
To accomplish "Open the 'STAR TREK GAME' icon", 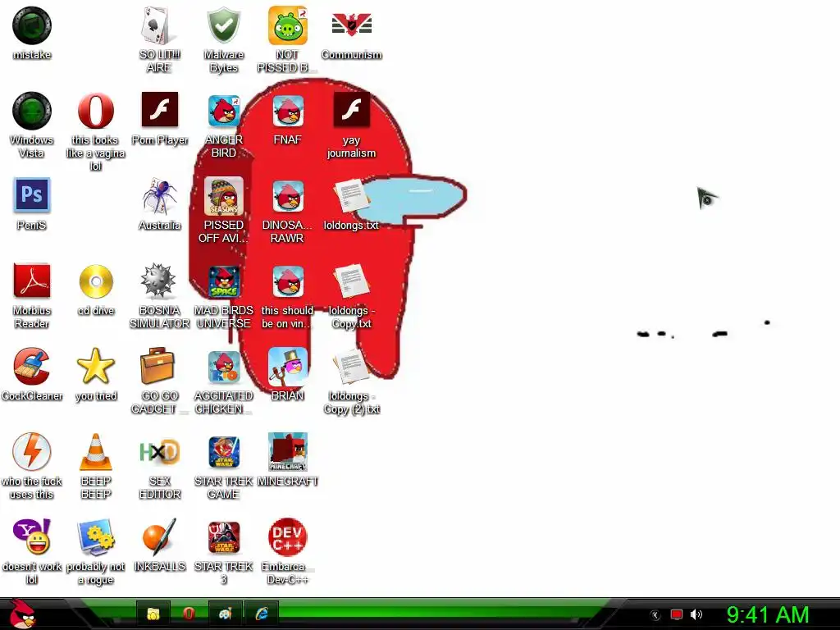I will (223, 452).
